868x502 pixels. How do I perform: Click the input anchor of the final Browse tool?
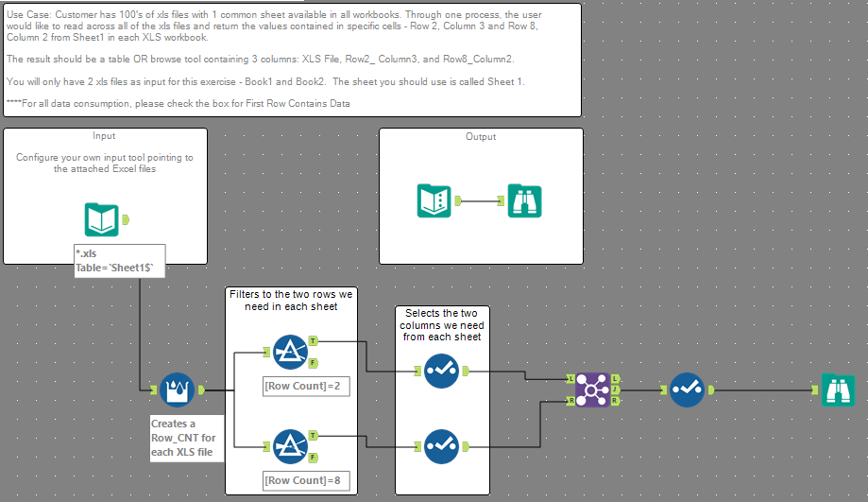[814, 390]
